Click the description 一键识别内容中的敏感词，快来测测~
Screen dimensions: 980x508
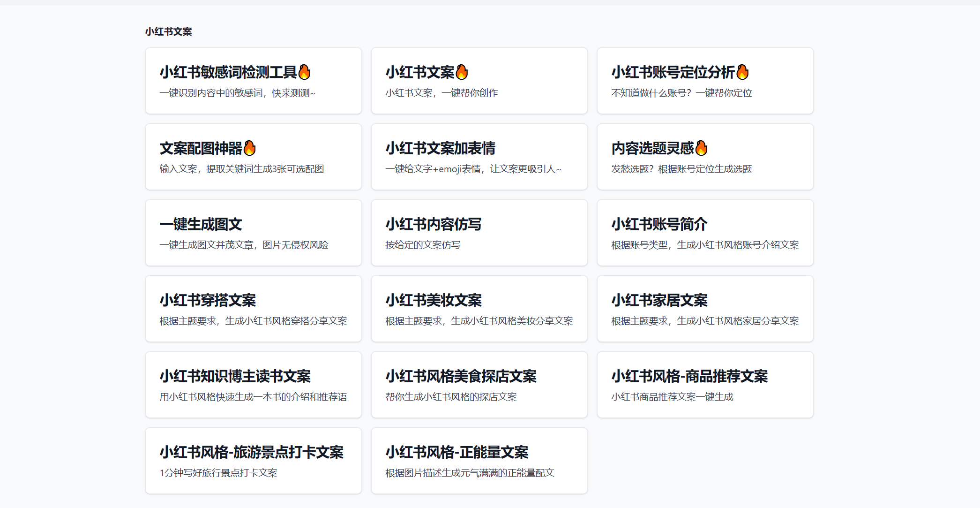tap(238, 93)
